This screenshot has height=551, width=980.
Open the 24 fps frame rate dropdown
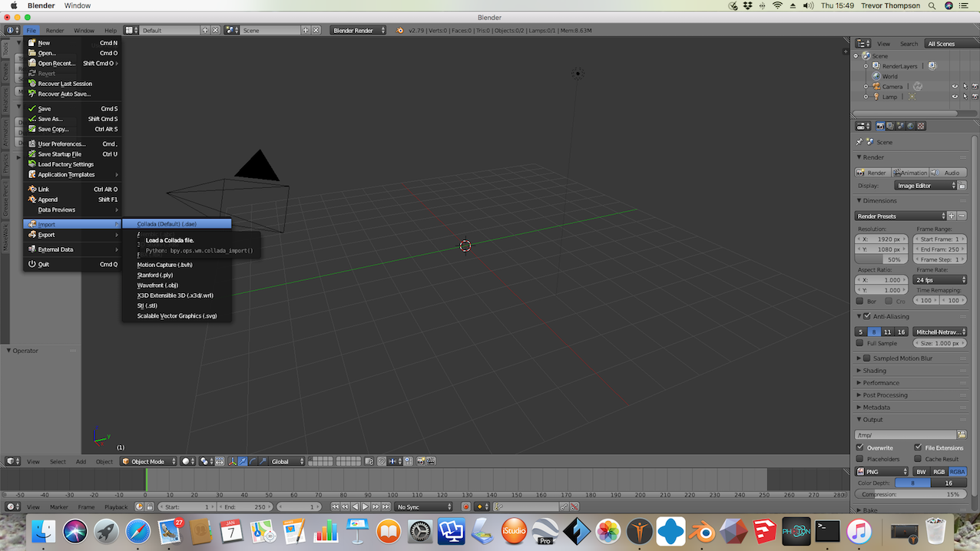click(940, 280)
